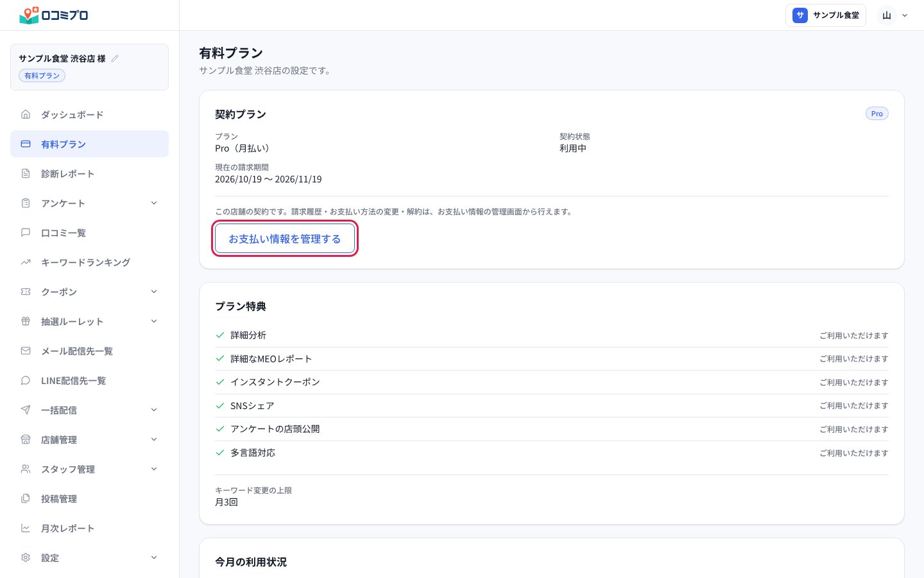Click the paper plane icon for 一括配信
Image resolution: width=924 pixels, height=578 pixels.
tap(26, 410)
